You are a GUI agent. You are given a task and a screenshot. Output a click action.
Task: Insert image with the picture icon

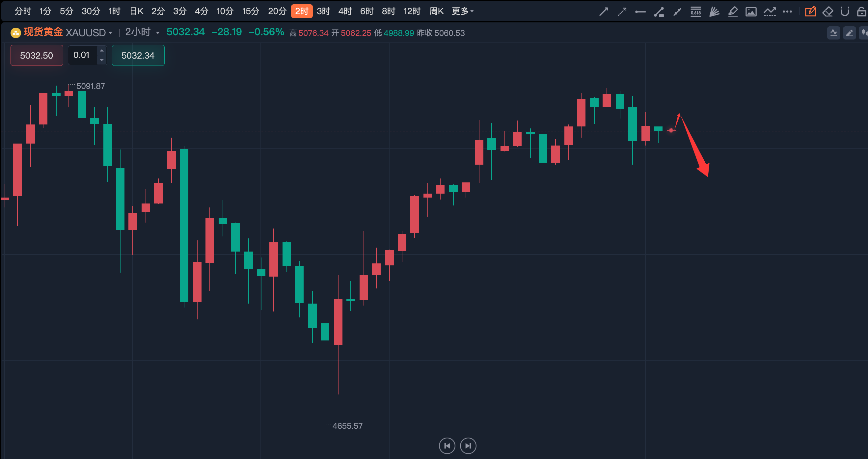point(751,12)
